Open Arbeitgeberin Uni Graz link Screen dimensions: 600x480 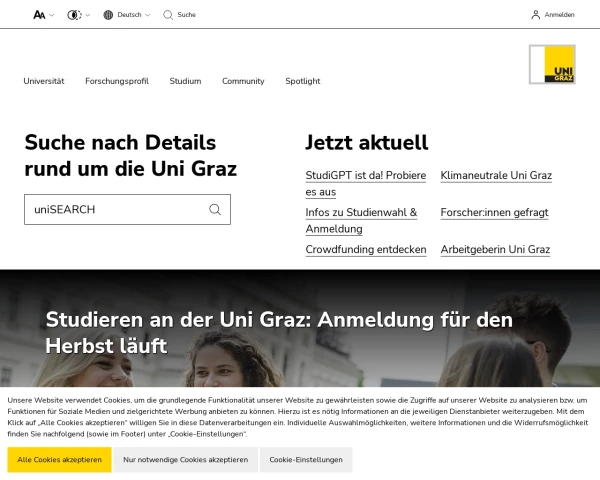click(495, 250)
